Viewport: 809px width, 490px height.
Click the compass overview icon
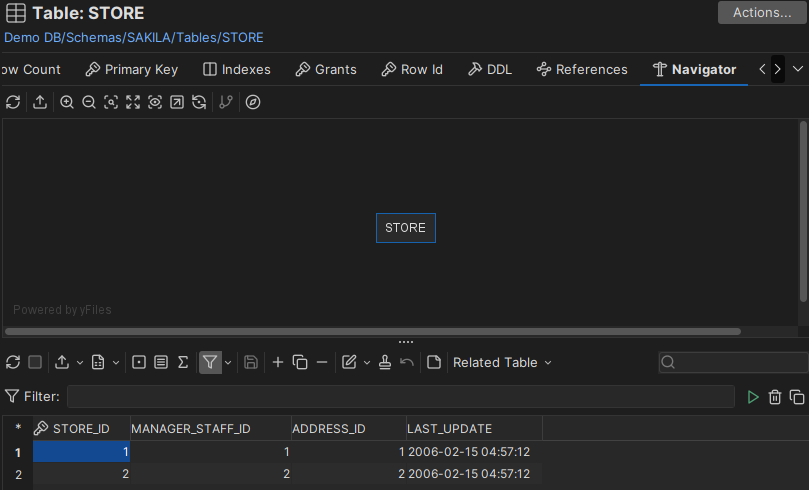253,102
